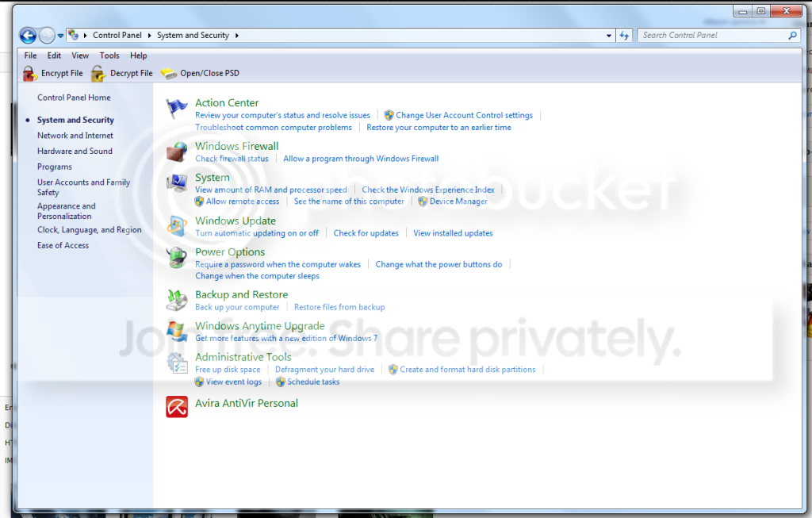The height and width of the screenshot is (518, 812).
Task: Open Clock, Language, and Region
Action: 89,229
